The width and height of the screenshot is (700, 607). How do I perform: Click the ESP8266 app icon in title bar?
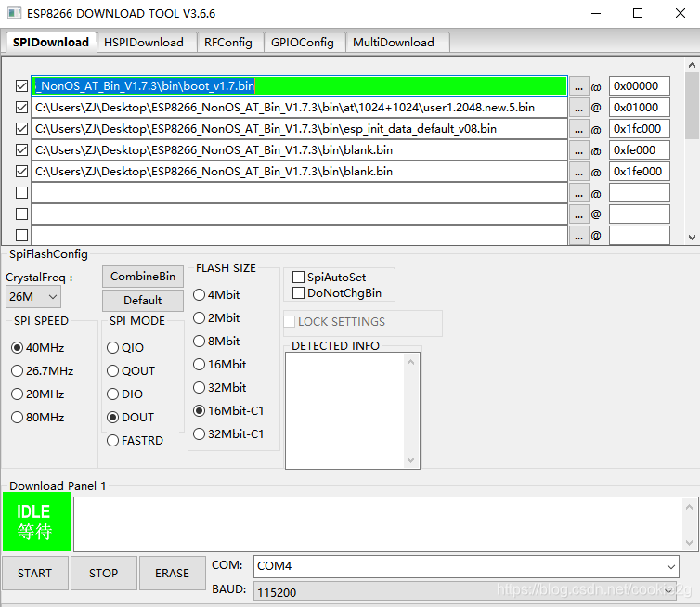tap(14, 13)
